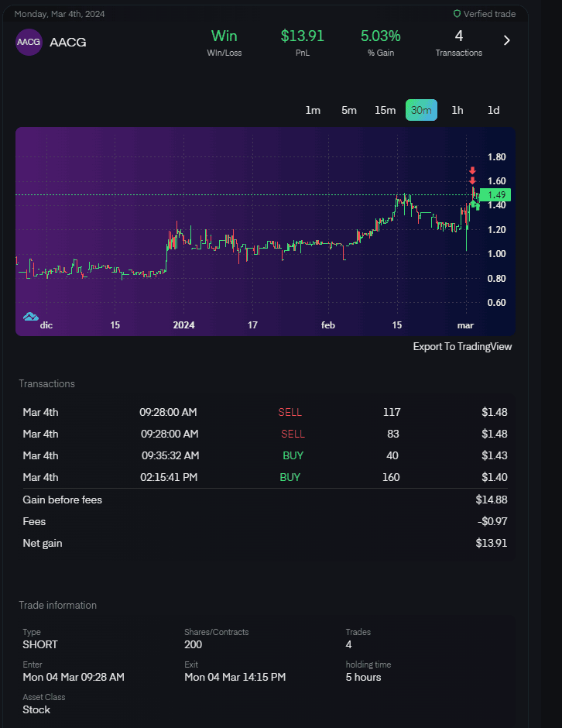Image resolution: width=562 pixels, height=728 pixels.
Task: Expand trade details with the right chevron
Action: 507,40
